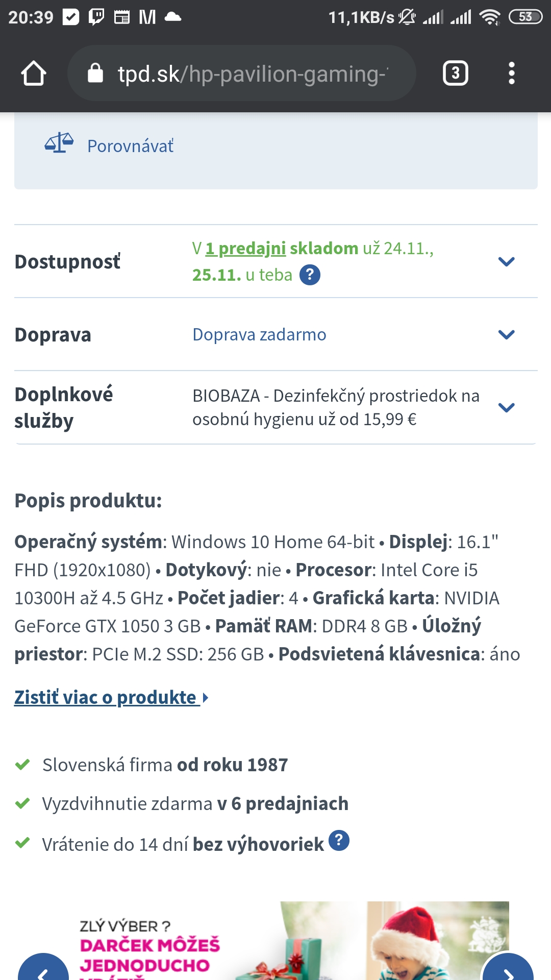Open the browser three-dot menu
The width and height of the screenshot is (551, 980).
tap(511, 73)
